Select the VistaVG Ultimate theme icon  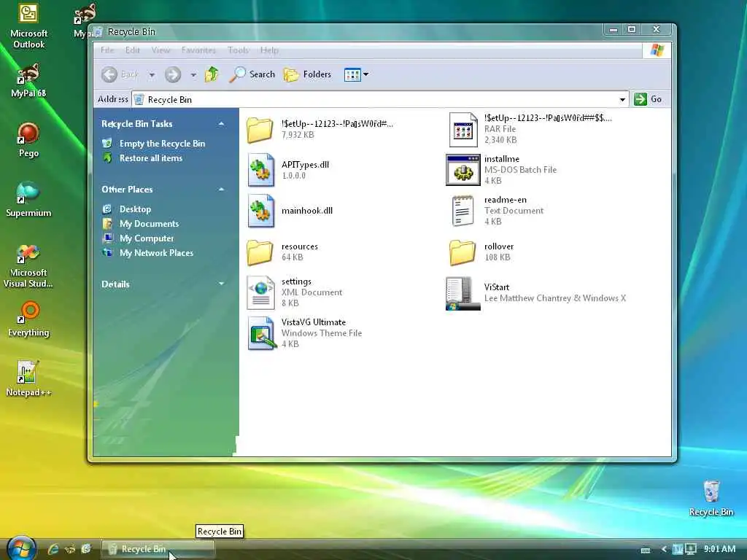(262, 333)
